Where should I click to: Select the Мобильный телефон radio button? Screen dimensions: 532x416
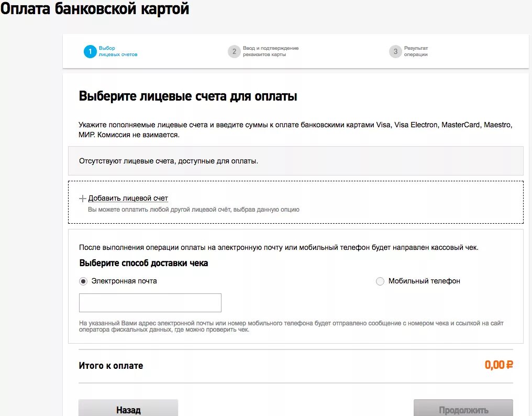tap(380, 281)
